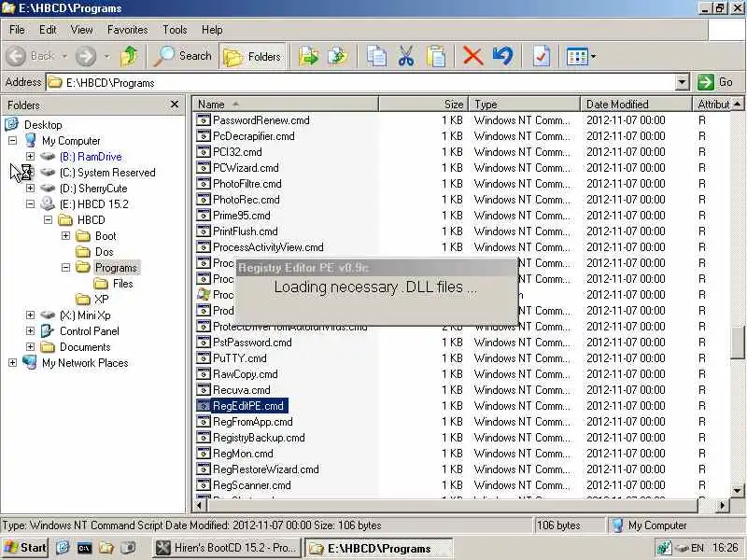Select the PuTTY.cmd file
The width and height of the screenshot is (747, 560).
240,358
